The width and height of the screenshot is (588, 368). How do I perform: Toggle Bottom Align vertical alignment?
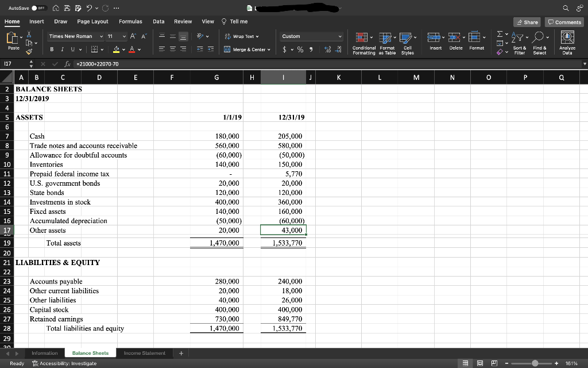[183, 36]
